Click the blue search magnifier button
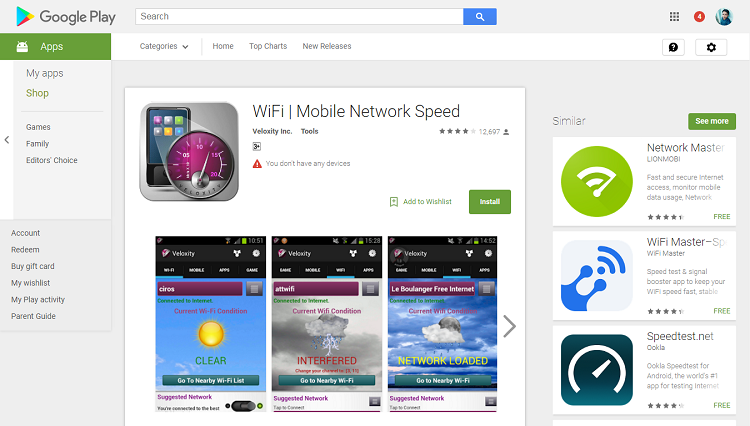 (x=480, y=17)
